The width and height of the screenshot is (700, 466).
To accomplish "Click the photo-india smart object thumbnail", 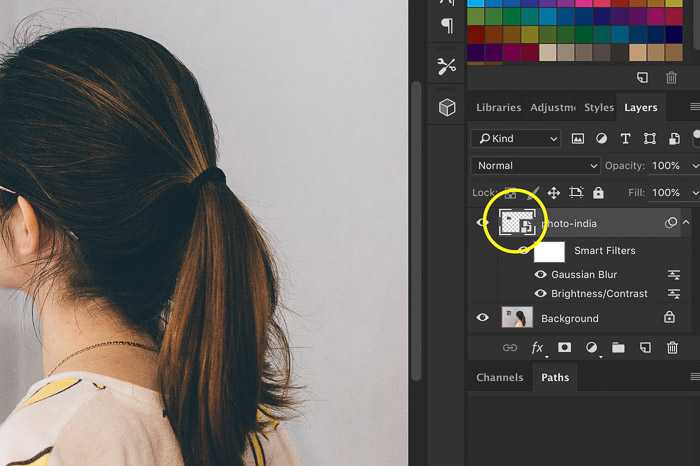I will [517, 223].
